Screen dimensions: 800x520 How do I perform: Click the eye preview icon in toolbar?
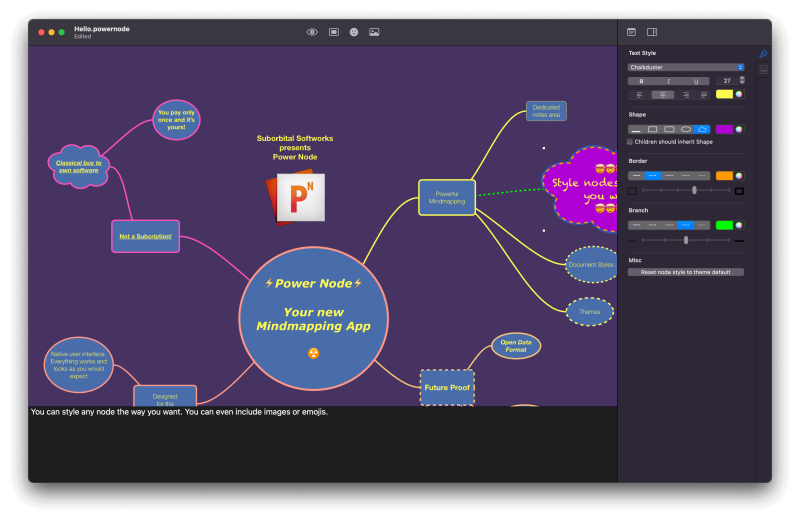tap(312, 32)
